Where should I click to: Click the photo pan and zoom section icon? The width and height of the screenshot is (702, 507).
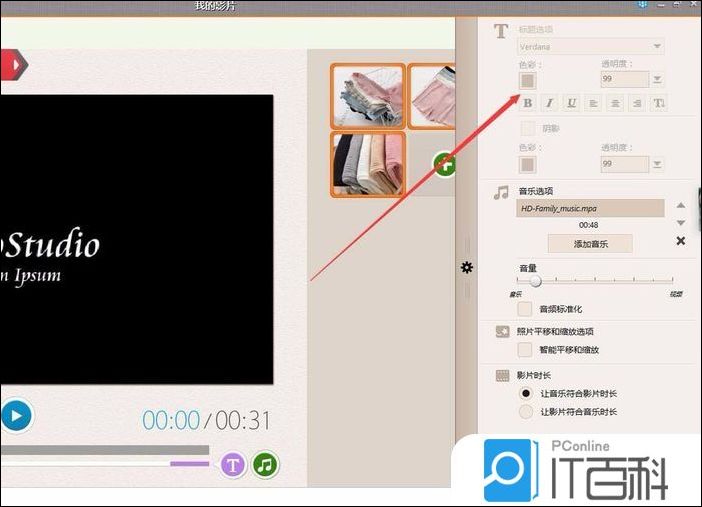pyautogui.click(x=502, y=331)
